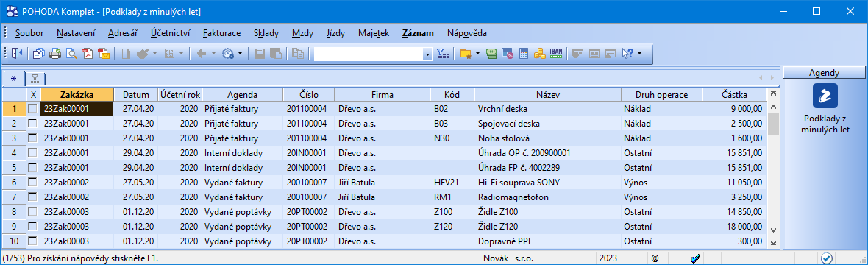The height and width of the screenshot is (265, 868).
Task: Open print preview magnifier icon
Action: [71, 54]
